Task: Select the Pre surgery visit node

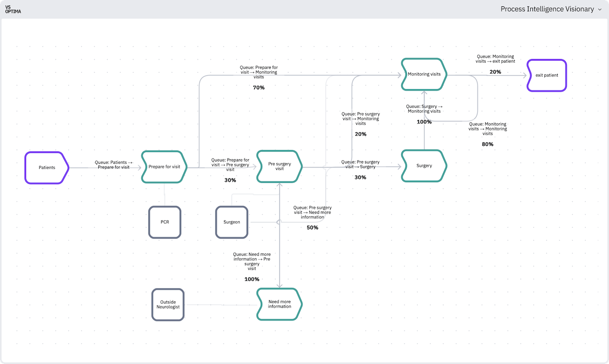Action: tap(279, 167)
